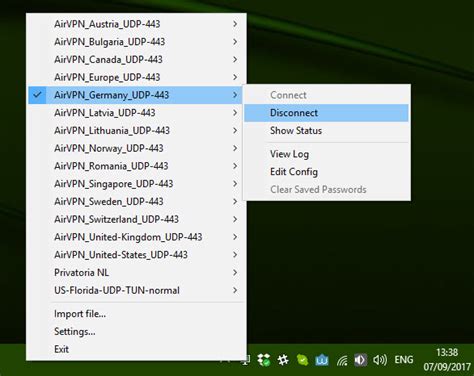Expand the Privatoria NL submenu arrow
Image resolution: width=474 pixels, height=376 pixels.
[x=235, y=272]
